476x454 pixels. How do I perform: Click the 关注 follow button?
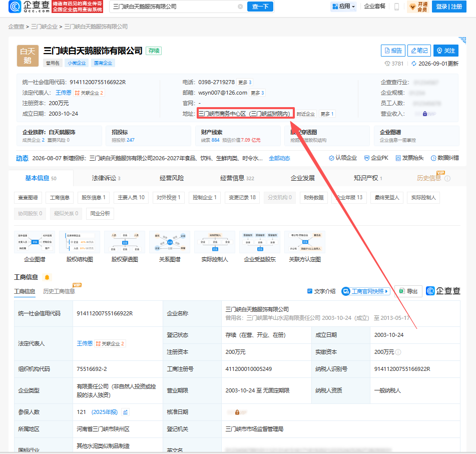446,51
